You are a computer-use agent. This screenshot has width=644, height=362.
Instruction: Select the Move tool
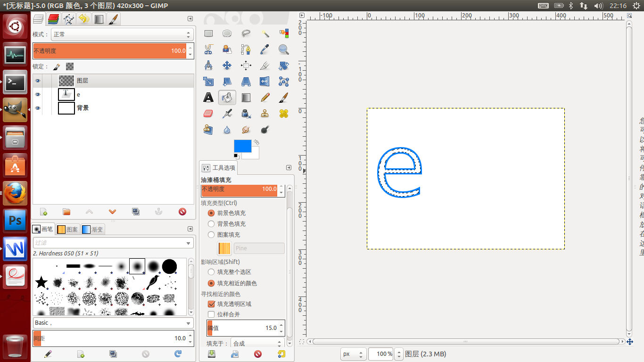[227, 66]
